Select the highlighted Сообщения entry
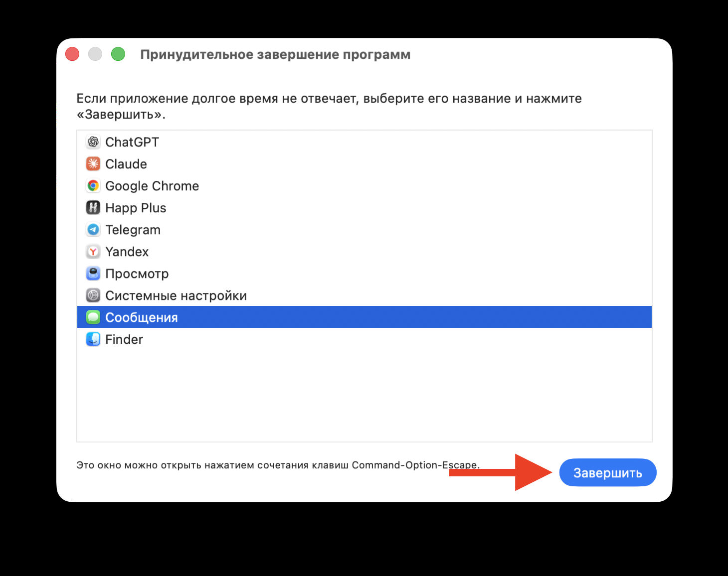This screenshot has height=576, width=728. pos(142,317)
